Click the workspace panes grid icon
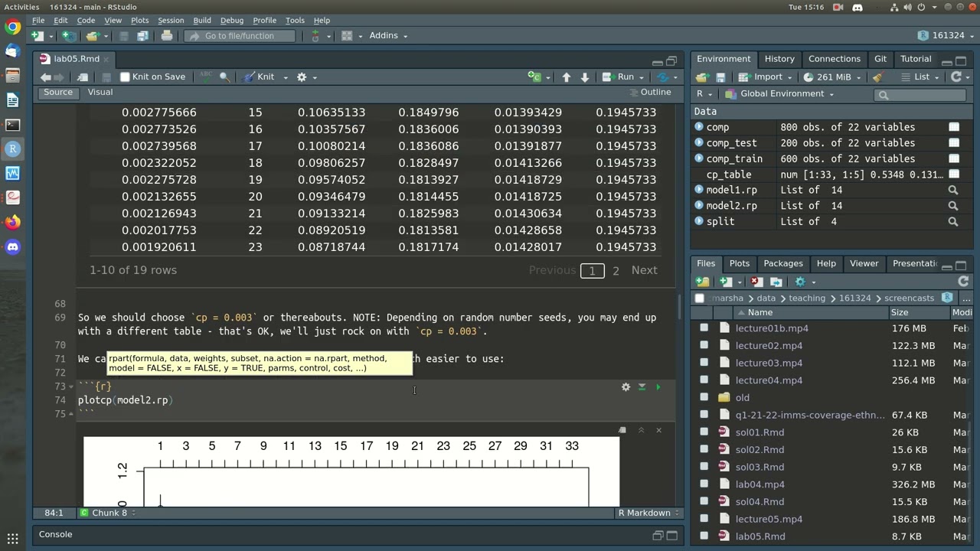 (x=347, y=36)
